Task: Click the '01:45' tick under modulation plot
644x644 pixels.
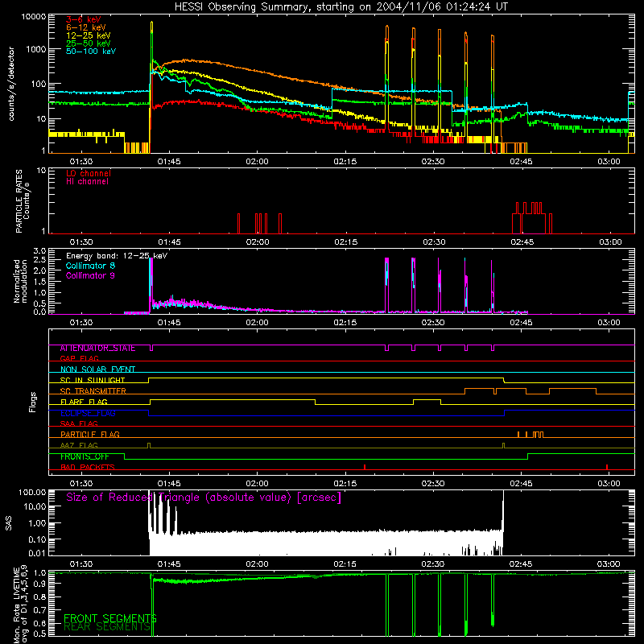Action: click(x=169, y=323)
